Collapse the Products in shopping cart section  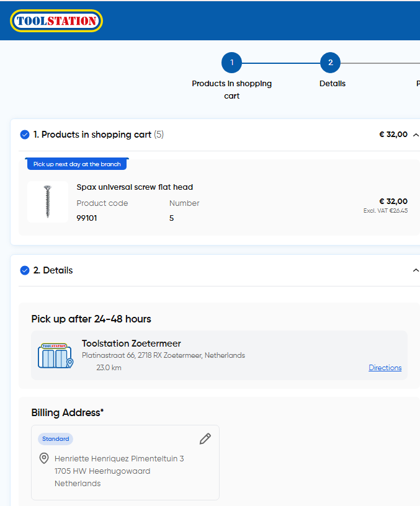click(416, 135)
